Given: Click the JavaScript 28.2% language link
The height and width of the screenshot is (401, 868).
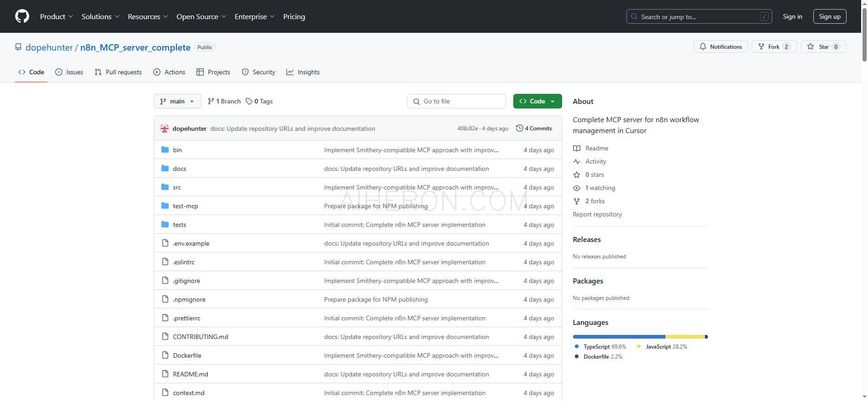Looking at the screenshot, I should point(662,346).
